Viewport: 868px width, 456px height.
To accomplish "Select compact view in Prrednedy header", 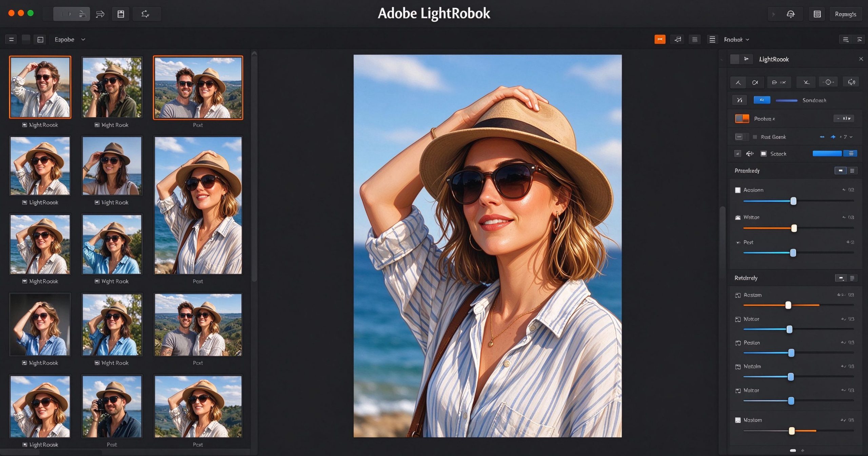I will pos(840,171).
